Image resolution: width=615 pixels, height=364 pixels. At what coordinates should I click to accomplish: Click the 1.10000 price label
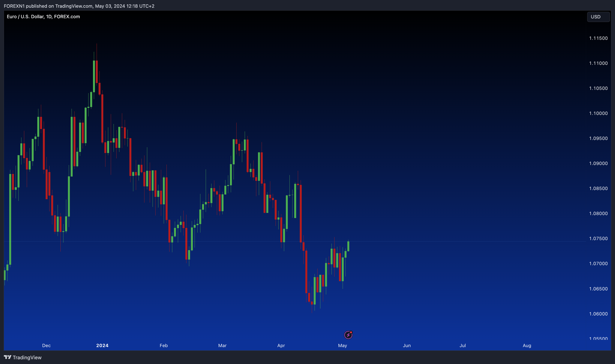[598, 113]
